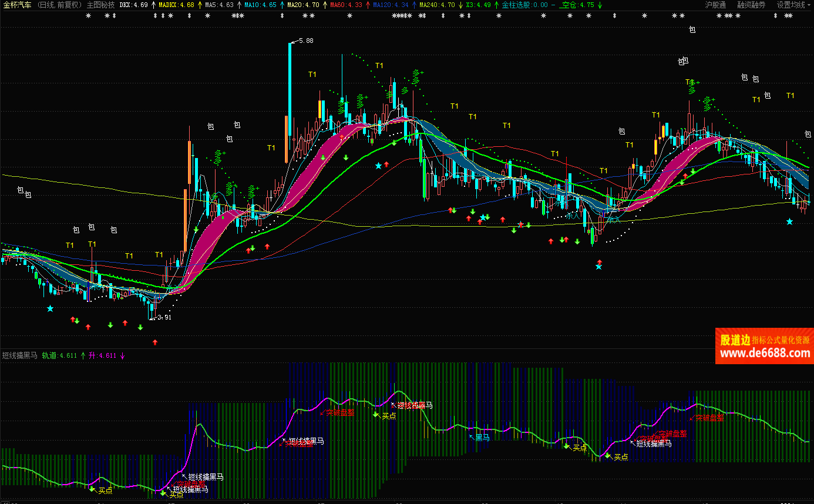
Task: Select the 短线擒黑马 sub-panel indicator title
Action: coord(19,355)
